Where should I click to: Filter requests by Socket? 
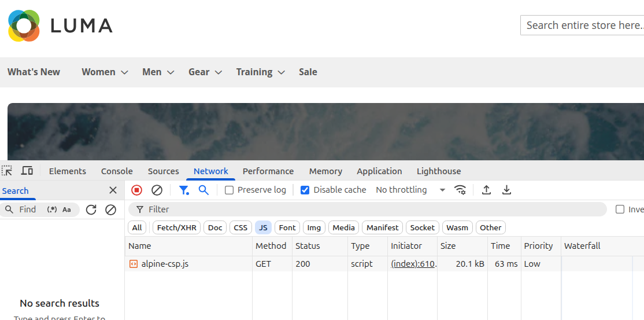pos(422,227)
